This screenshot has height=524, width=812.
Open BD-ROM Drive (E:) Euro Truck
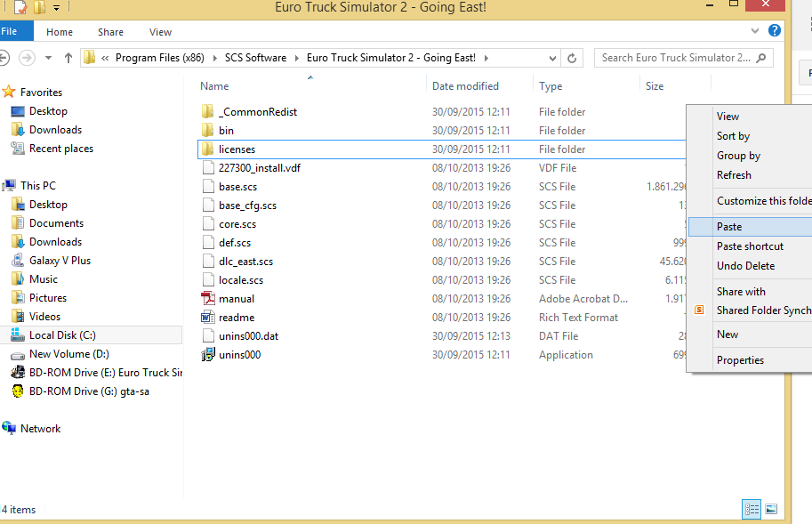(106, 372)
